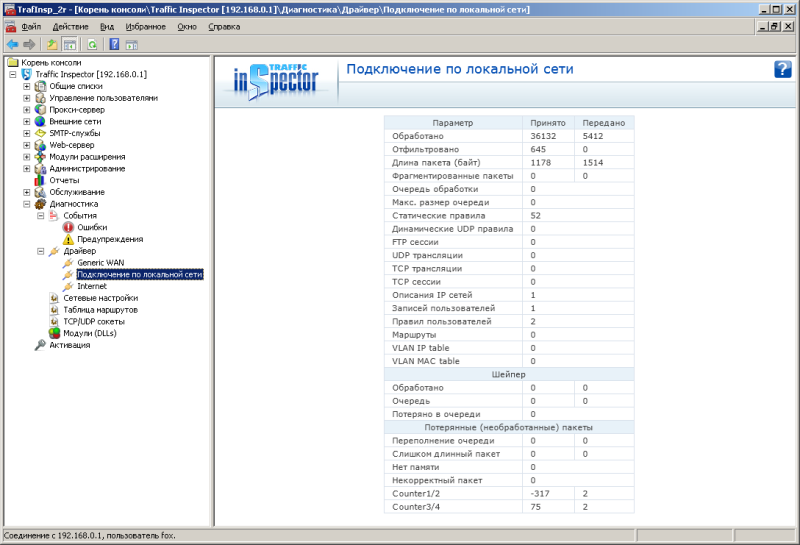Click the Counter1/2 value -317
This screenshot has height=545, width=800.
coord(540,493)
